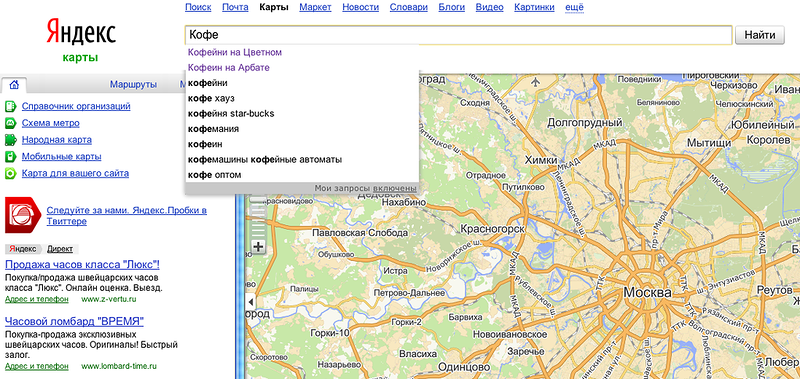Open the home tab icon
This screenshot has height=379, width=800.
pos(14,85)
